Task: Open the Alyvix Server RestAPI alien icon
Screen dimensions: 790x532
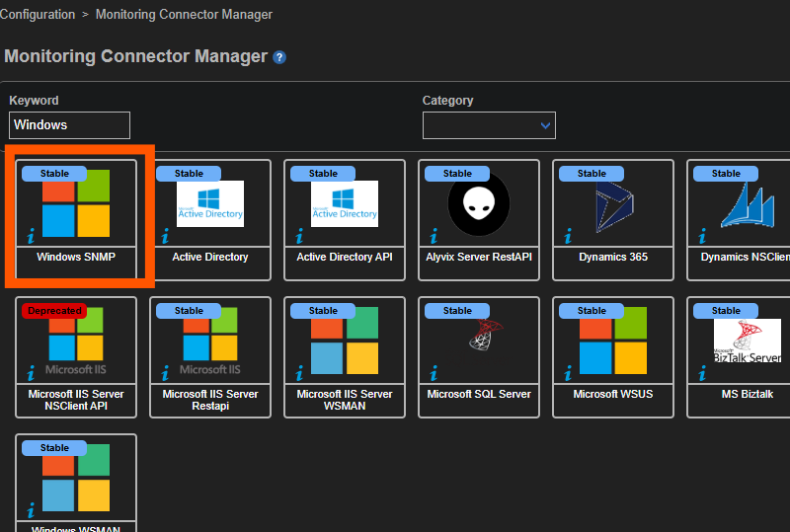Action: (x=478, y=203)
